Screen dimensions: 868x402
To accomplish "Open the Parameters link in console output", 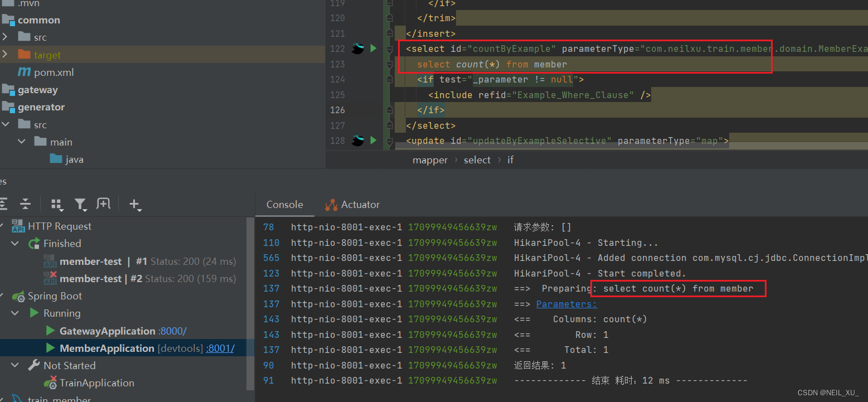I will coord(565,303).
